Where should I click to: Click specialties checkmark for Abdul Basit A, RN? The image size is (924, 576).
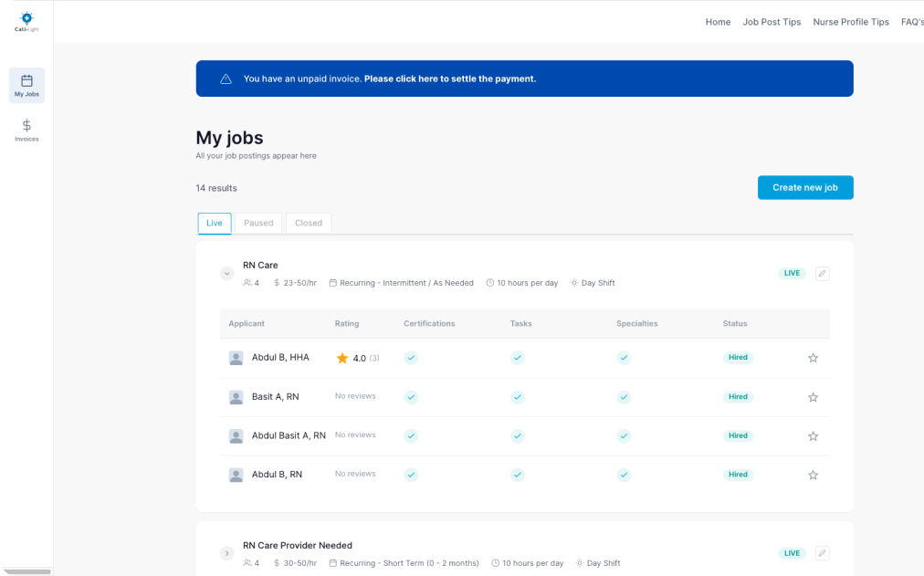tap(624, 435)
